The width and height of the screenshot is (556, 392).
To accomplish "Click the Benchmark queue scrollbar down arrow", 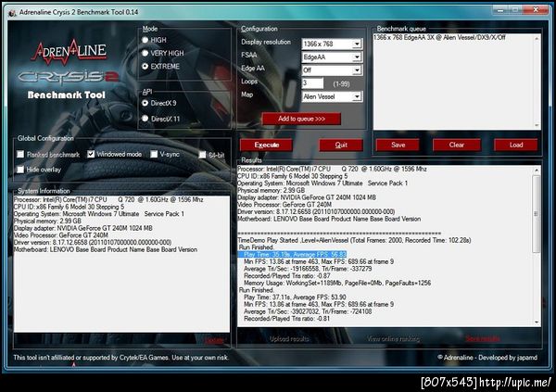I will coord(537,126).
